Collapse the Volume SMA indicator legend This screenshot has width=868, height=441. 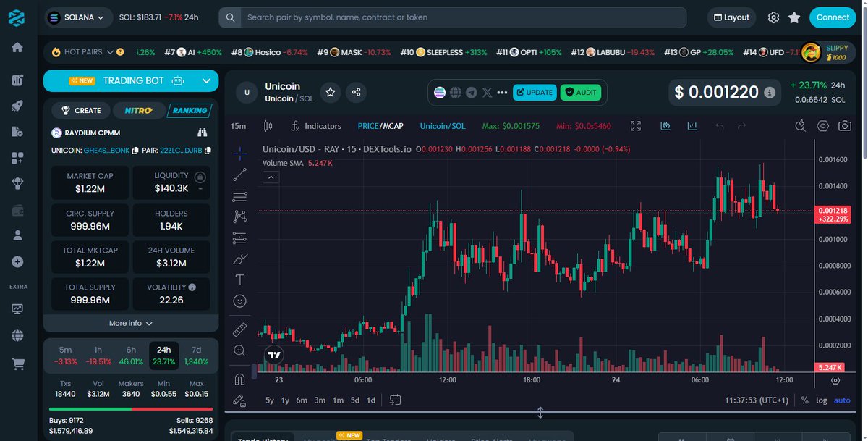tap(272, 177)
